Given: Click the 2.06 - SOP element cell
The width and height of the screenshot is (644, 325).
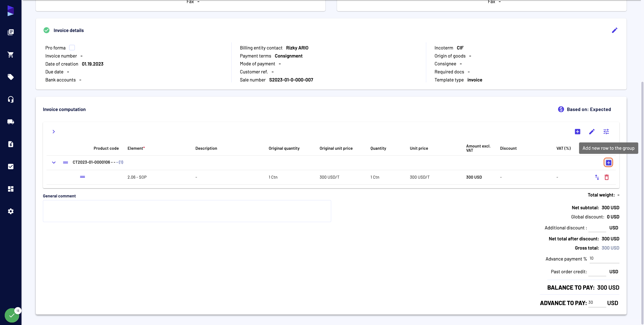Looking at the screenshot, I should (137, 177).
